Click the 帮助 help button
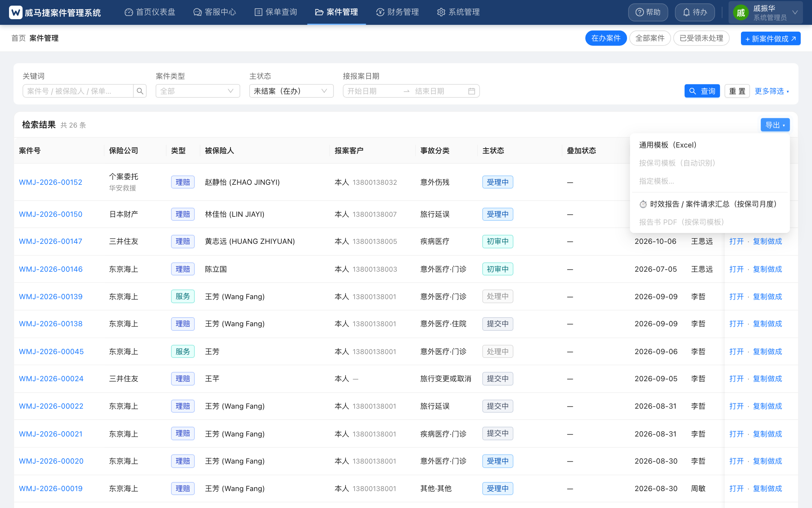This screenshot has width=812, height=508. coord(648,12)
